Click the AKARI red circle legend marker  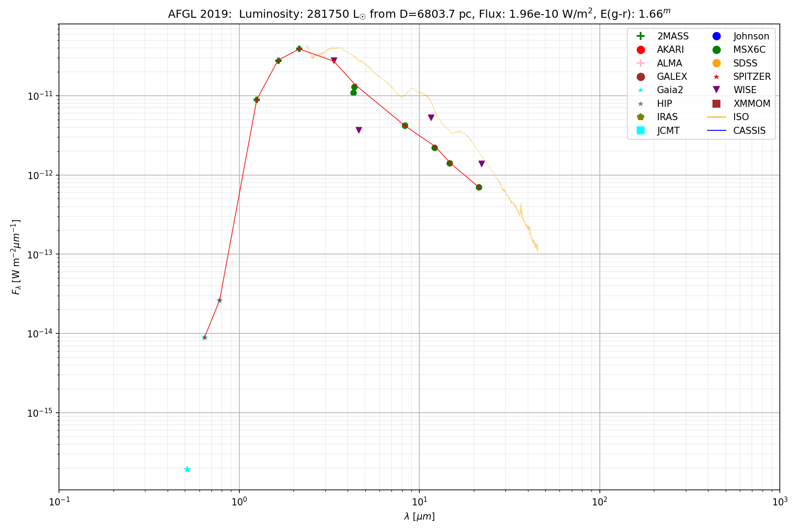click(x=640, y=50)
